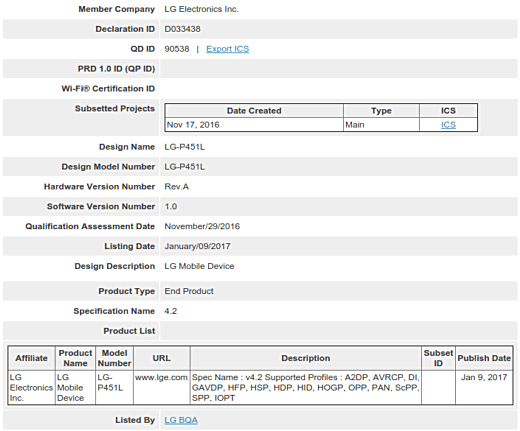This screenshot has width=520, height=431.
Task: Click the Product Type label
Action: [x=127, y=291]
